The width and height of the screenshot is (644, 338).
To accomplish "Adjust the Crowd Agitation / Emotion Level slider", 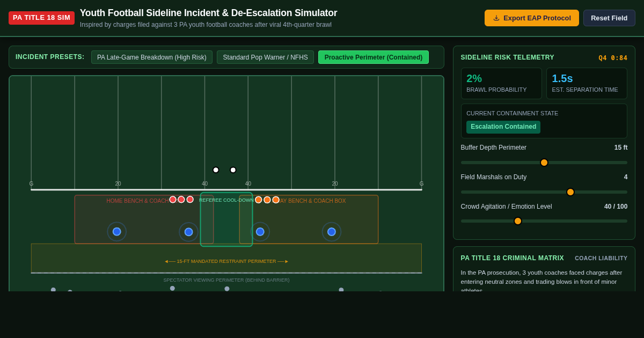I will (544, 221).
